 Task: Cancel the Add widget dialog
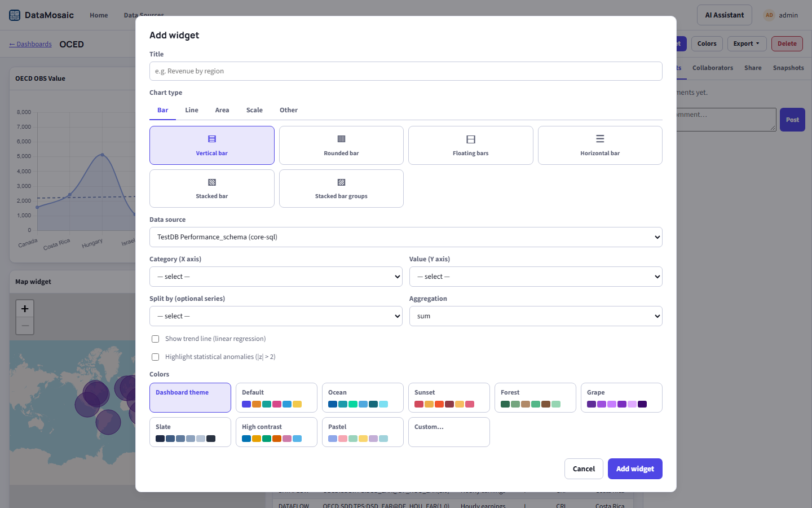click(x=584, y=469)
